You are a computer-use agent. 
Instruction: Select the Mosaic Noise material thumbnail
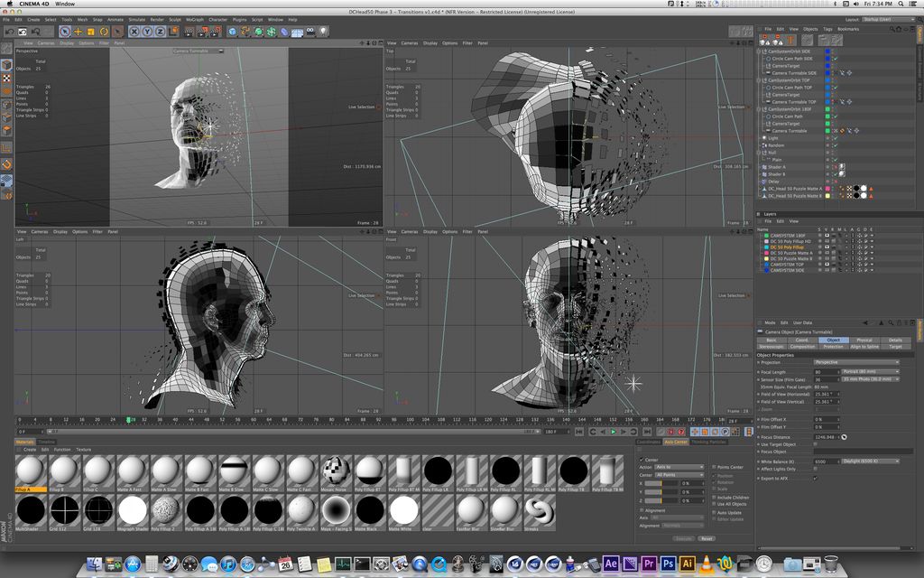point(336,471)
